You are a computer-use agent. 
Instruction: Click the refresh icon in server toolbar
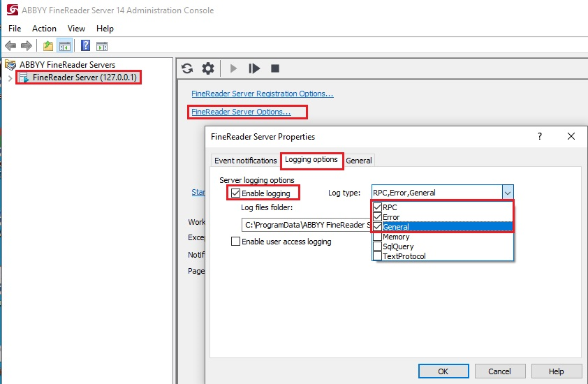pyautogui.click(x=187, y=68)
